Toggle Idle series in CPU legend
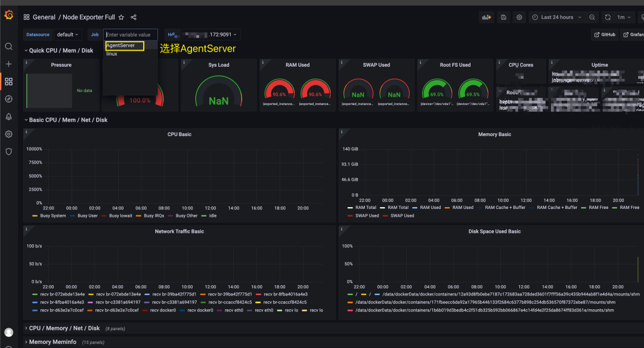644x348 pixels. click(x=213, y=215)
